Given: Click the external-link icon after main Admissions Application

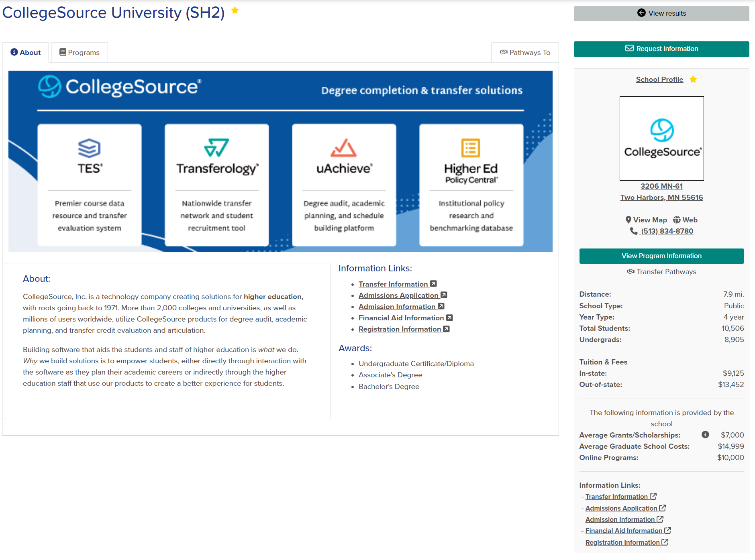Looking at the screenshot, I should [444, 295].
